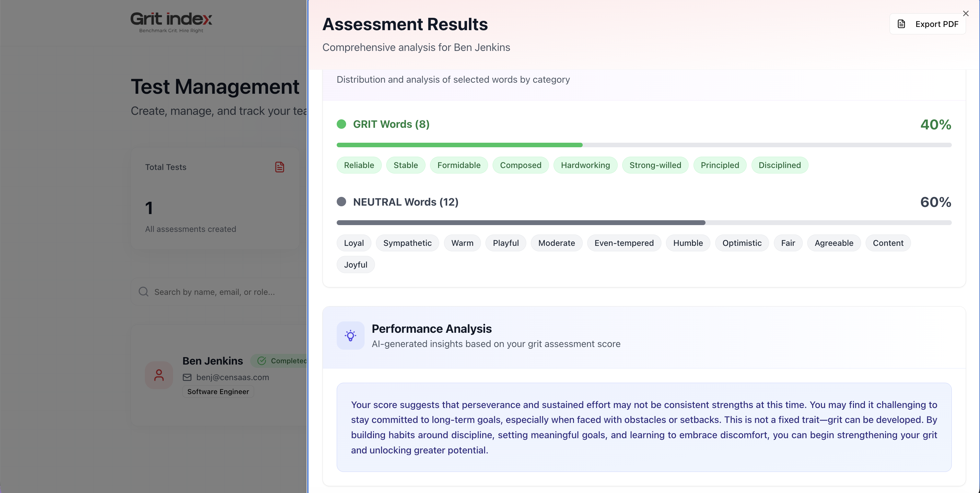Select the Even-tempered word chip

click(624, 243)
